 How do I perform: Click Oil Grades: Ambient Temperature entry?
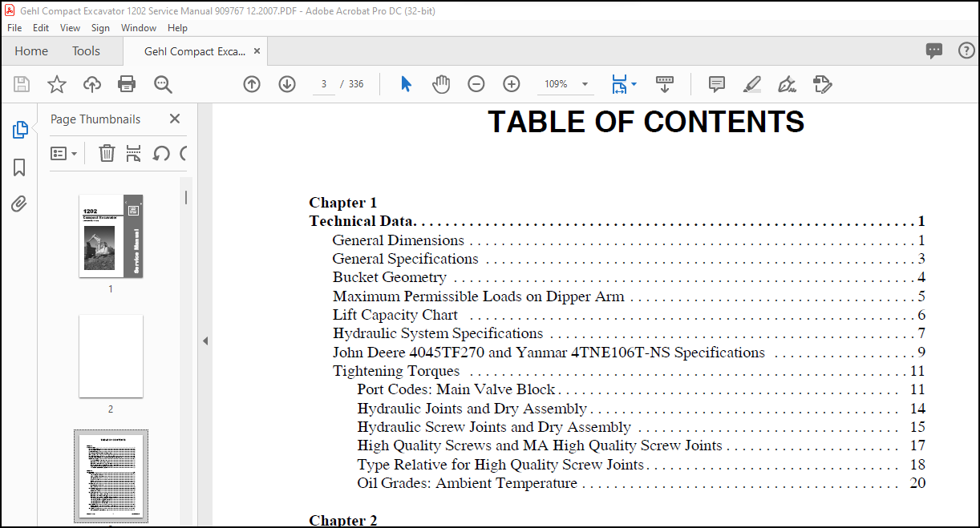click(641, 483)
